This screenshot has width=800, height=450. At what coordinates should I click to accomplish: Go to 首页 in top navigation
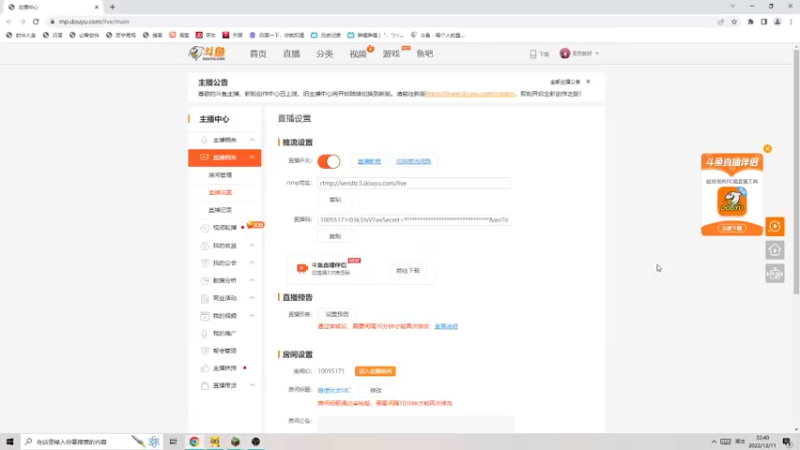click(258, 54)
